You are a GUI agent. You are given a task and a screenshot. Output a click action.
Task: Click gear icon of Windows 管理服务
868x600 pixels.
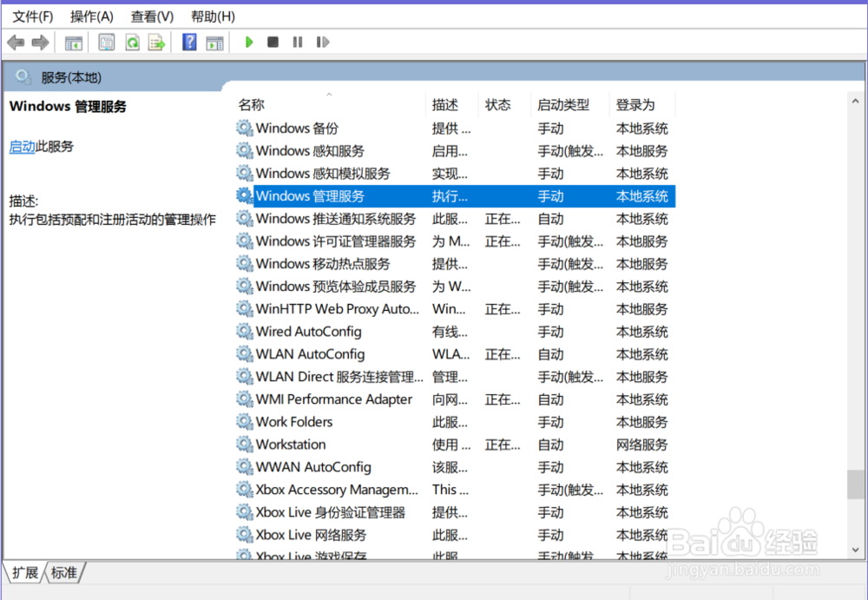click(x=244, y=195)
